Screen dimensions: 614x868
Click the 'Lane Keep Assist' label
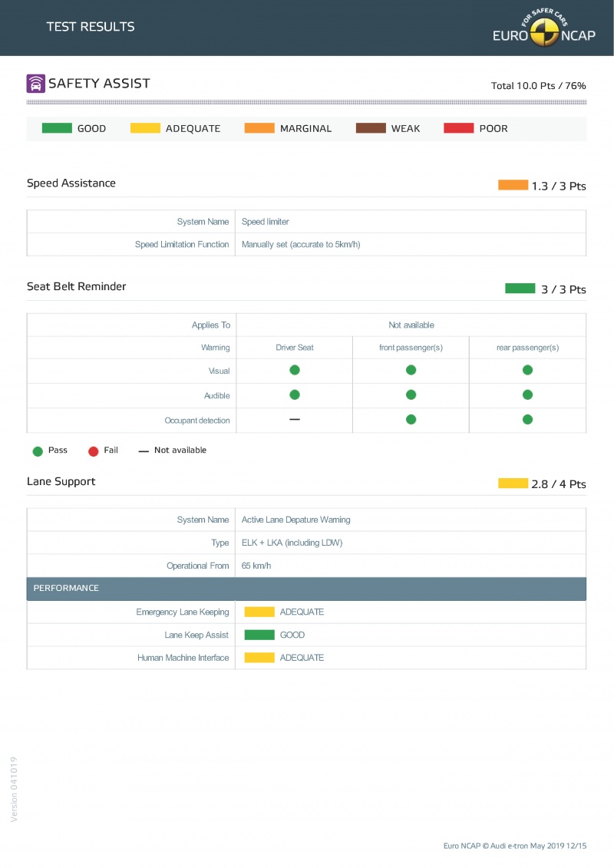196,635
